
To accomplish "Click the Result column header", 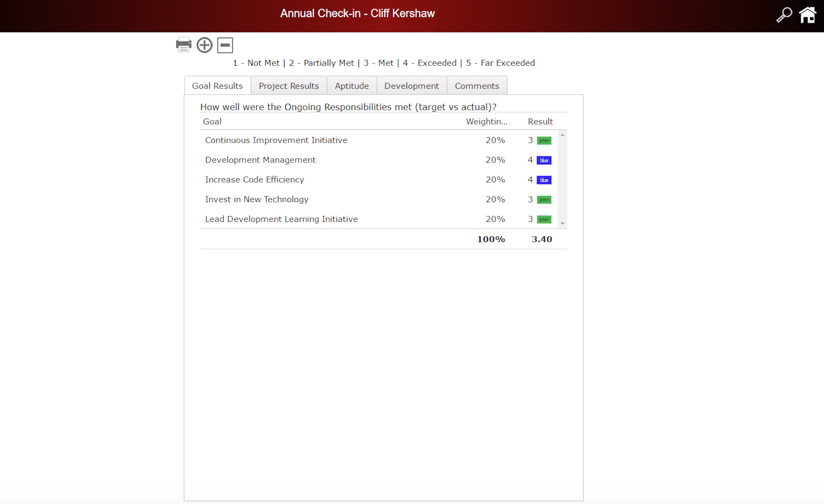I will (x=540, y=122).
